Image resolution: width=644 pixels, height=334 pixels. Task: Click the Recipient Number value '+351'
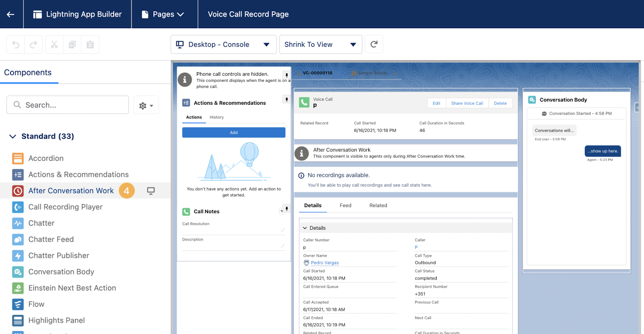click(x=420, y=294)
